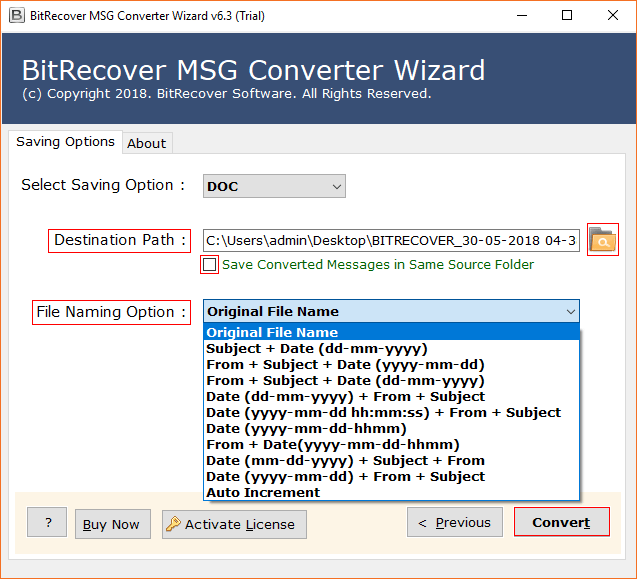Select Date (mm-dd-yyyy) + Subject + From

(x=391, y=460)
